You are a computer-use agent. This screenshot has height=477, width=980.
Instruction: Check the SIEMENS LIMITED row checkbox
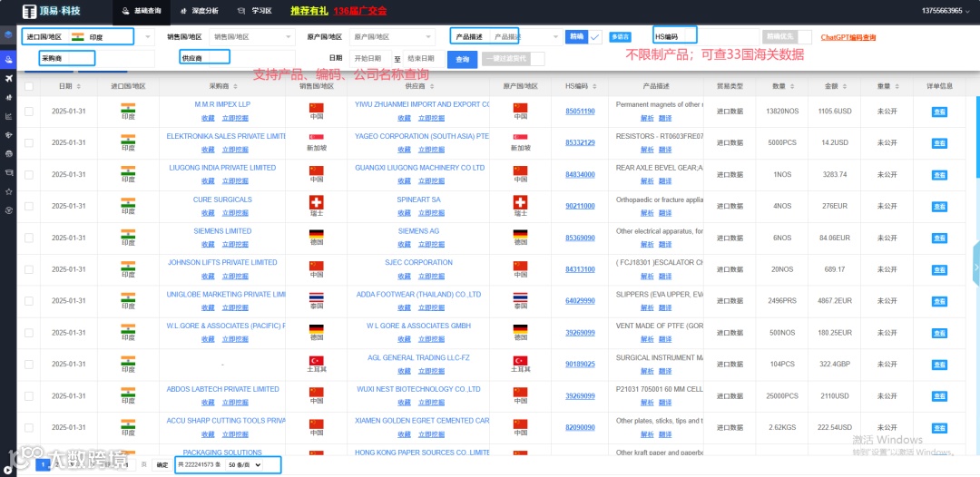pos(29,238)
